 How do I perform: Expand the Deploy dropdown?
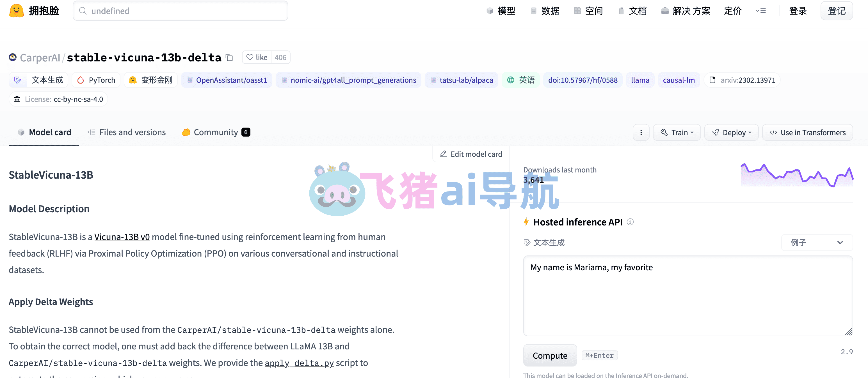(731, 132)
